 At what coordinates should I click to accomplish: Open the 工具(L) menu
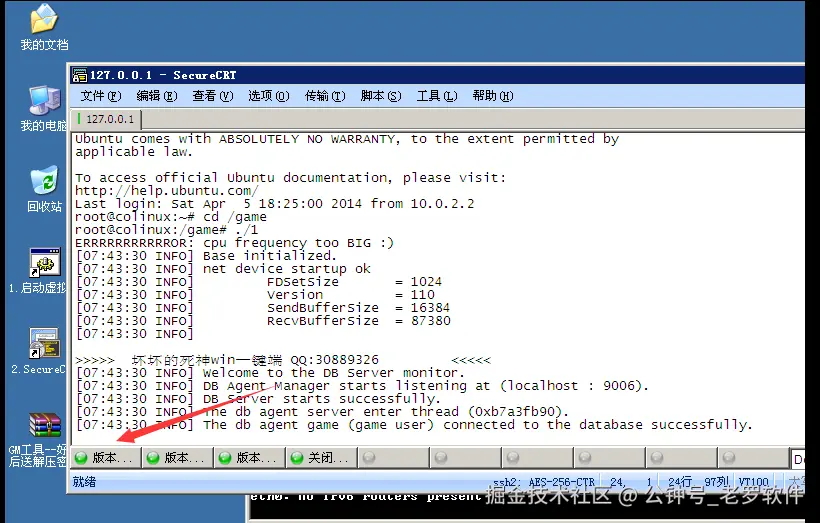437,96
